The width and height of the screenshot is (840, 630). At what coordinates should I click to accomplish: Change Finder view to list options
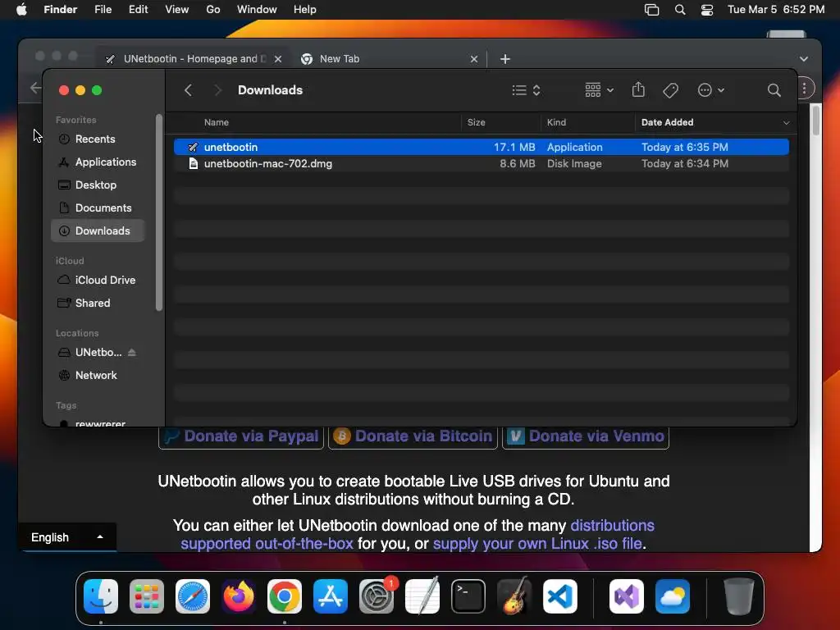tap(526, 90)
